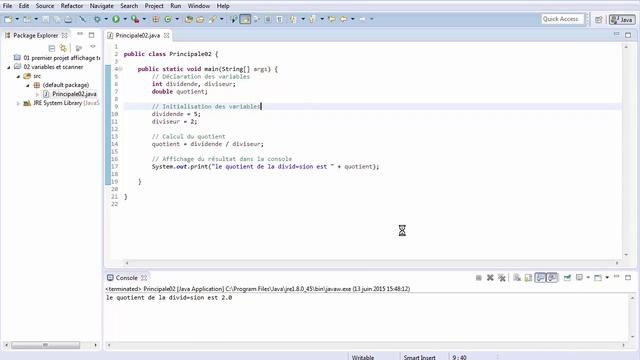Collapse '02 variables et scanner' project
Viewport: 640px width, 360px height.
coord(9,67)
